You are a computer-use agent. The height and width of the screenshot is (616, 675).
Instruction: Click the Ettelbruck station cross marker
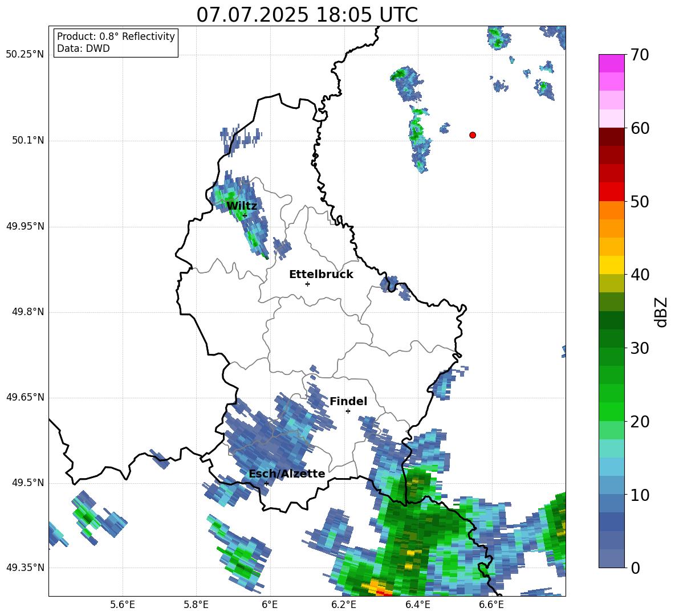tap(307, 284)
